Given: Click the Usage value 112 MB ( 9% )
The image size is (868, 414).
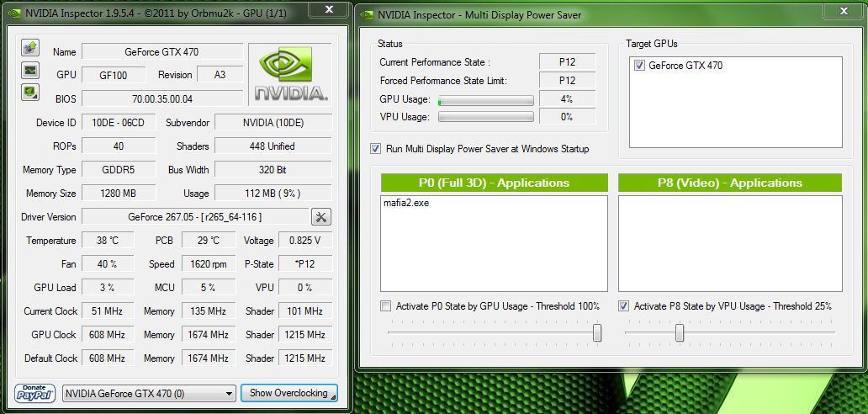Looking at the screenshot, I should (x=273, y=194).
